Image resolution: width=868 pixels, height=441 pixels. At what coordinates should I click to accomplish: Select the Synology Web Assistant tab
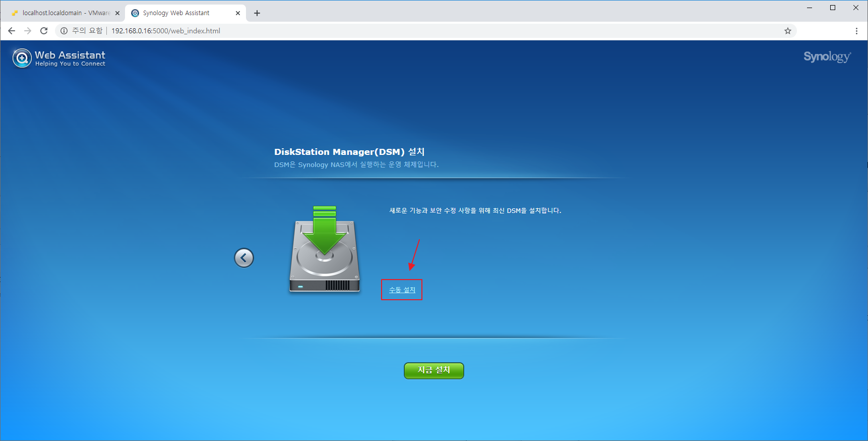[x=185, y=13]
